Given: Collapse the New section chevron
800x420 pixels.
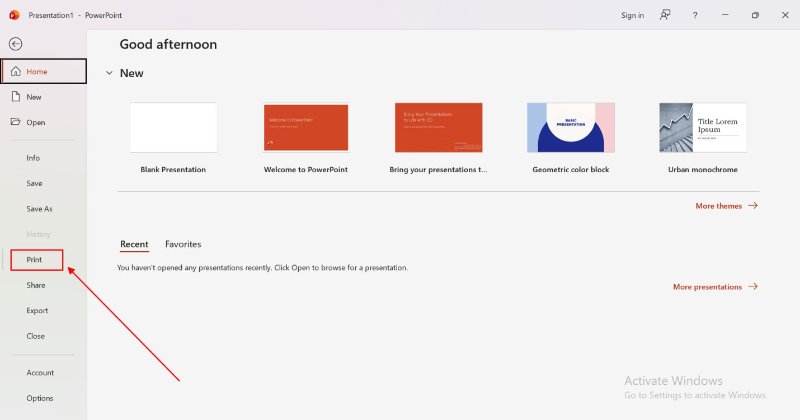Looking at the screenshot, I should pos(108,73).
